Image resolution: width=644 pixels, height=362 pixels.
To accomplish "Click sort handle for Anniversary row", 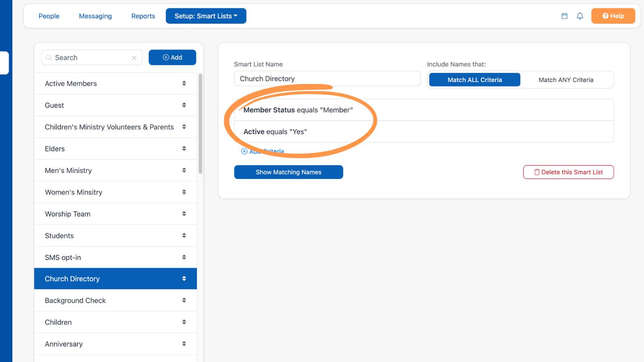I will coord(184,343).
